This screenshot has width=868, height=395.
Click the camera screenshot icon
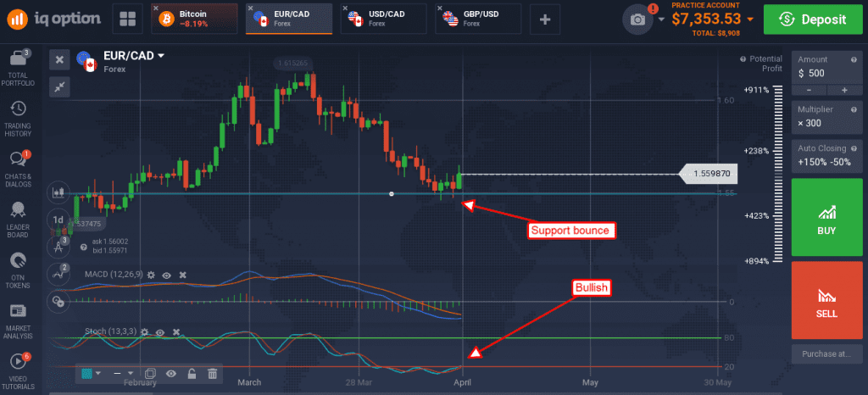coord(637,19)
